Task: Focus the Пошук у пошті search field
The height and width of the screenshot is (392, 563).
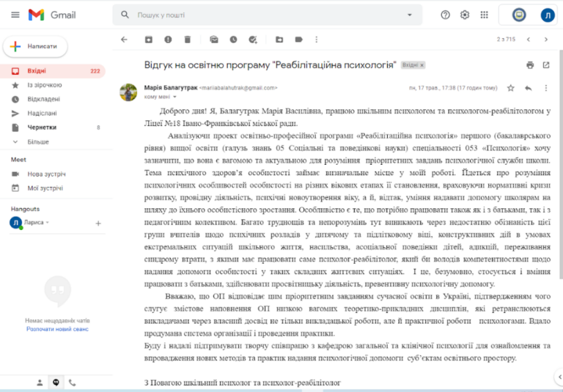Action: pos(268,15)
